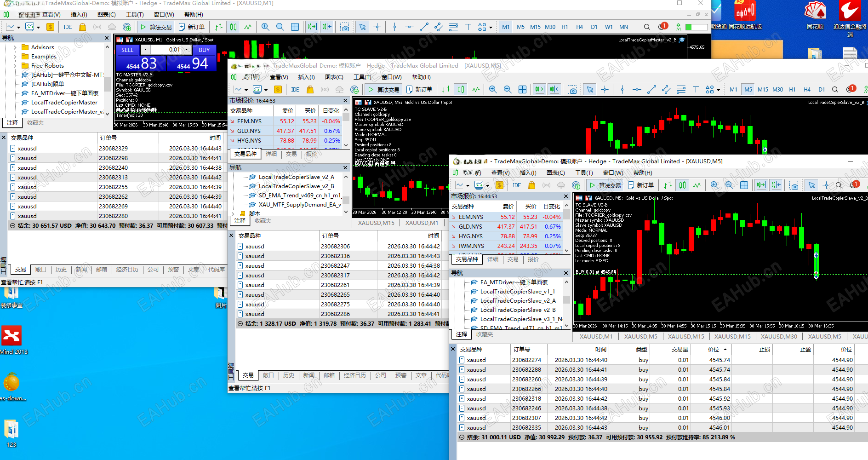Expand the Free Robots folder
The height and width of the screenshot is (460, 868).
15,66
